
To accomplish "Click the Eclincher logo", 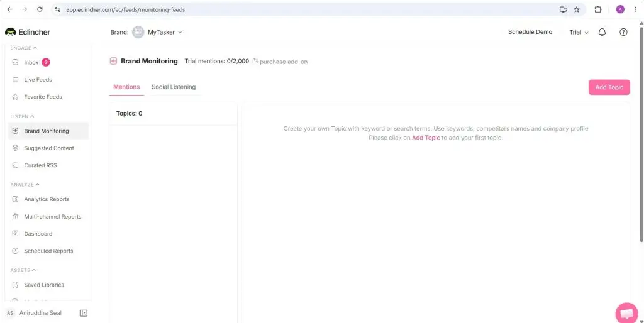I will tap(28, 32).
